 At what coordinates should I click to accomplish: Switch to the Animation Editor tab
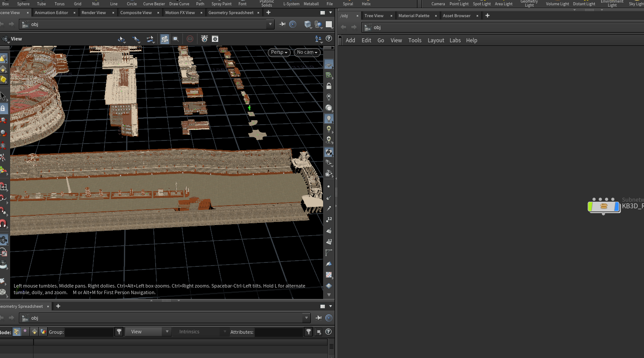(52, 12)
